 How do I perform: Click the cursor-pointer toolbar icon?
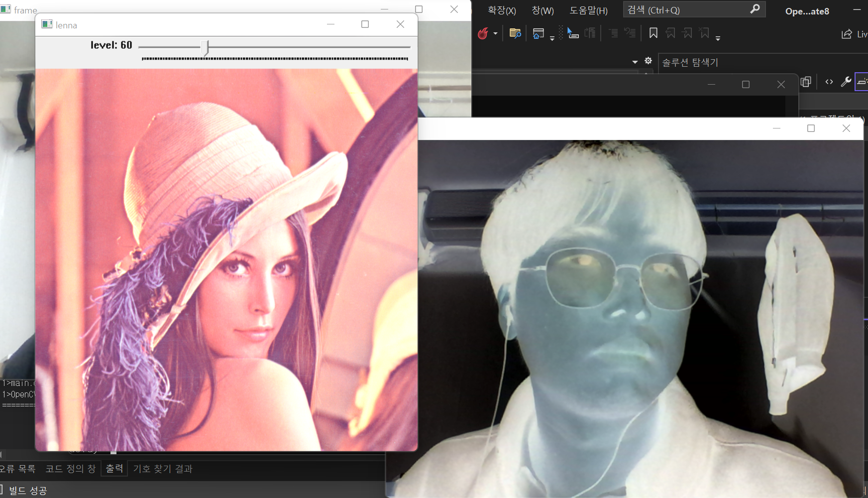pos(573,33)
